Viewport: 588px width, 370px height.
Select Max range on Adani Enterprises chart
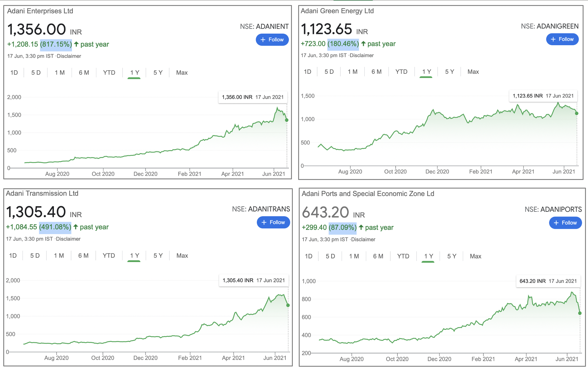[x=182, y=73]
